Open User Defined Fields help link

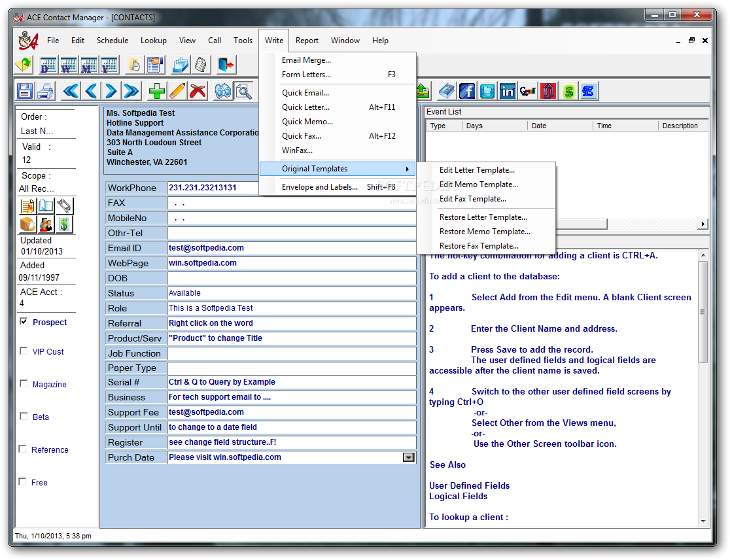tap(469, 485)
